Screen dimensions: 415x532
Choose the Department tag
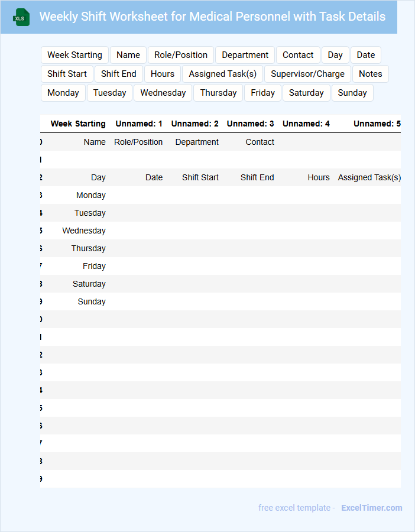point(245,55)
